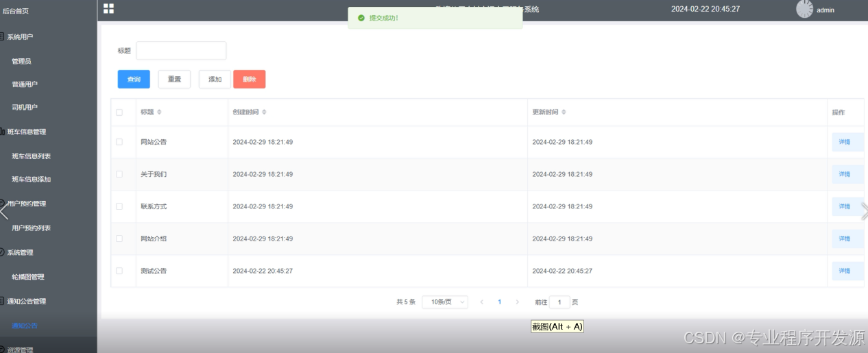Open 用户预约列表 in sidebar
868x353 pixels.
[32, 228]
